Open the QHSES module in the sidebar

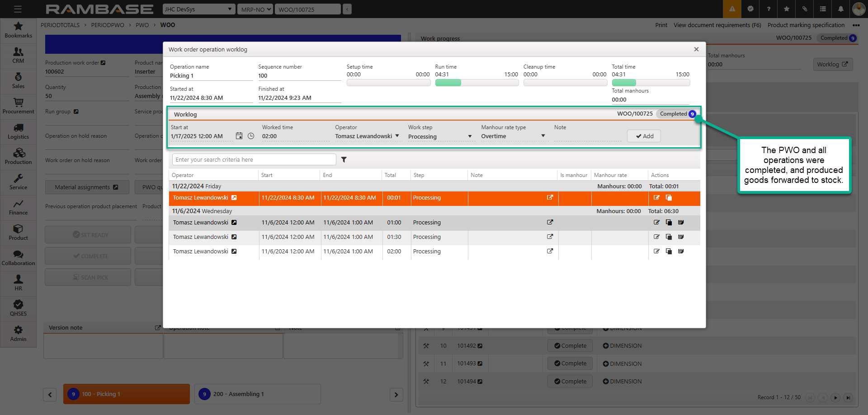(x=18, y=308)
